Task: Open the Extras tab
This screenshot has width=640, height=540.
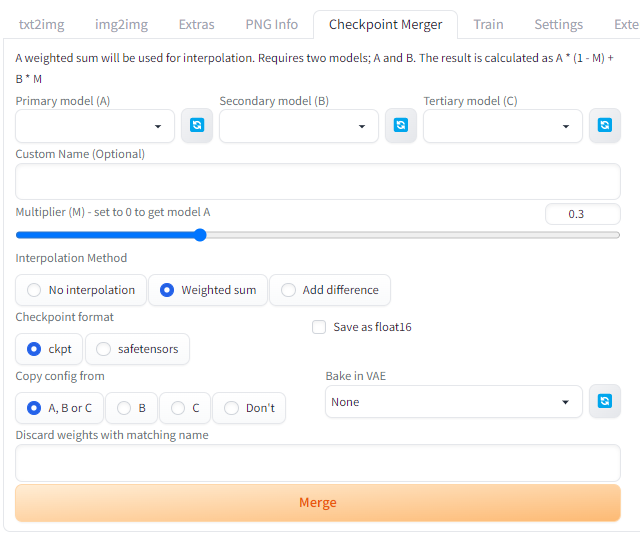Action: click(196, 24)
